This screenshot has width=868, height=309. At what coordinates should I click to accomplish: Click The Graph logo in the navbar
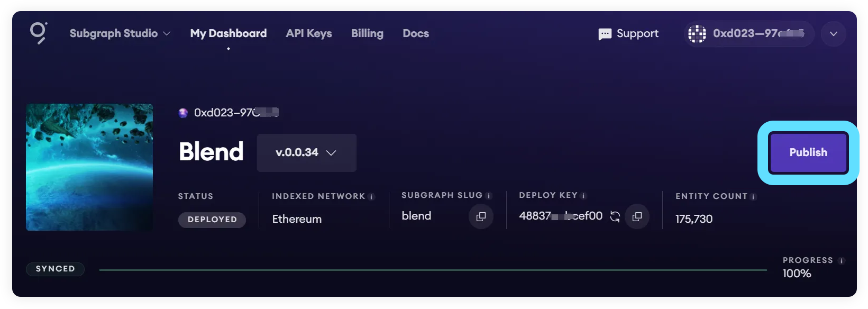coord(38,33)
